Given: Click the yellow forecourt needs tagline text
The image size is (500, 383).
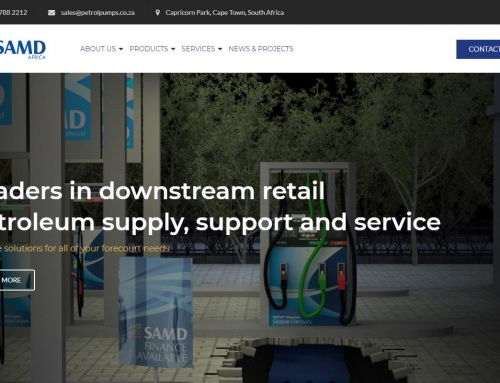Looking at the screenshot, I should tap(85, 248).
